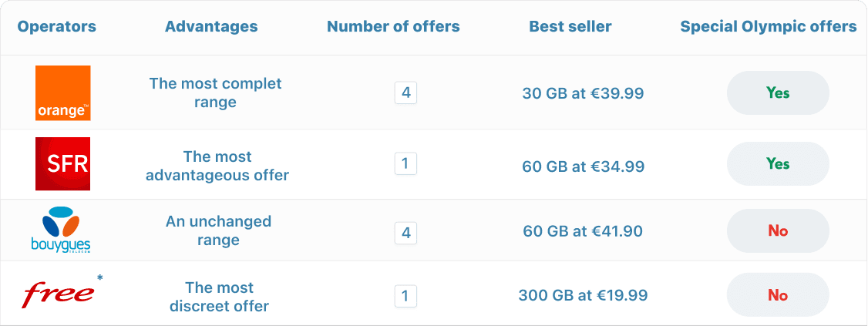Image resolution: width=868 pixels, height=326 pixels.
Task: Click the 300 GB at €19.99 offer
Action: click(x=583, y=295)
